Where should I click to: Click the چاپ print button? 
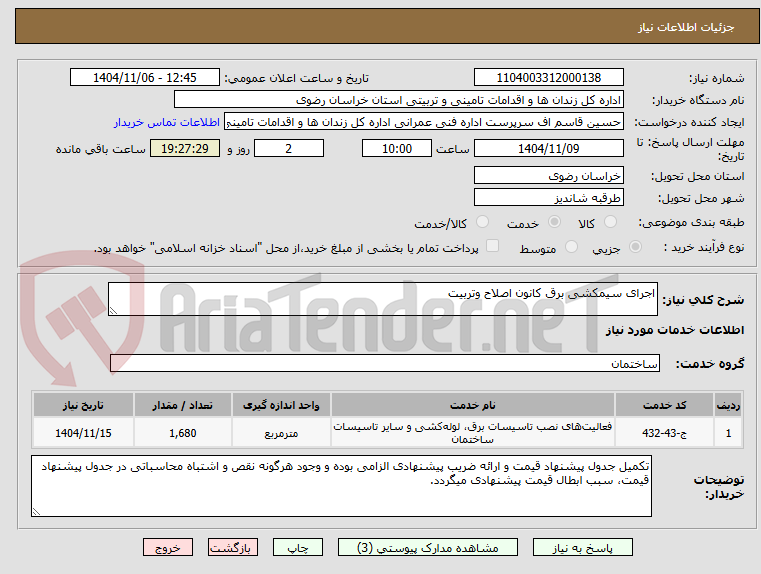pos(298,547)
